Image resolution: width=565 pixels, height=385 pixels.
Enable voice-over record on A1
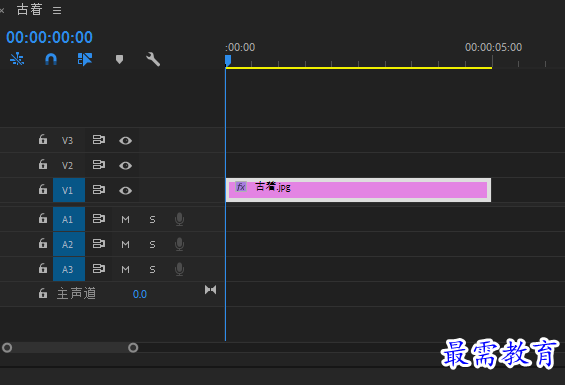point(179,219)
